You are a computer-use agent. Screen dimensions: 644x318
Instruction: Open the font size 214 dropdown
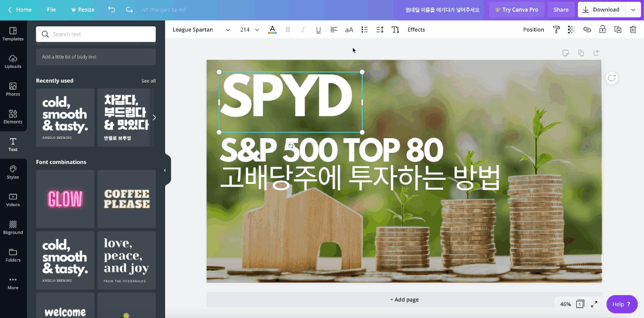pyautogui.click(x=250, y=30)
